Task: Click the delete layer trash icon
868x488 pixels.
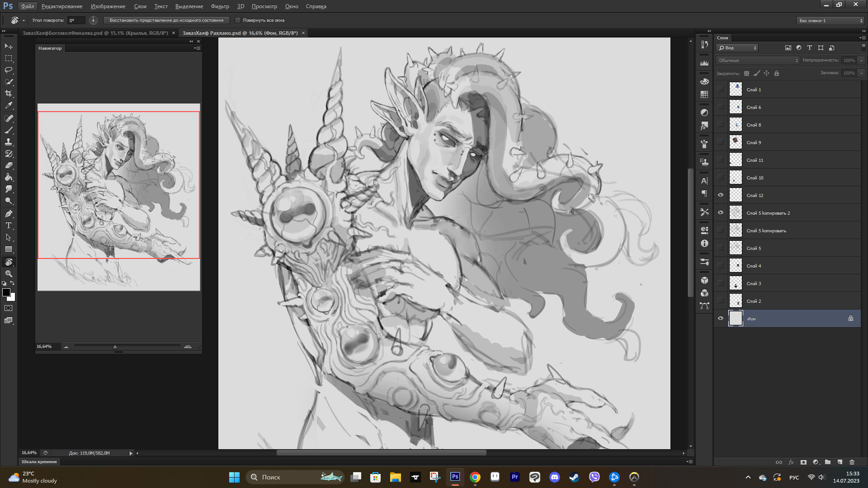Action: coord(852,462)
